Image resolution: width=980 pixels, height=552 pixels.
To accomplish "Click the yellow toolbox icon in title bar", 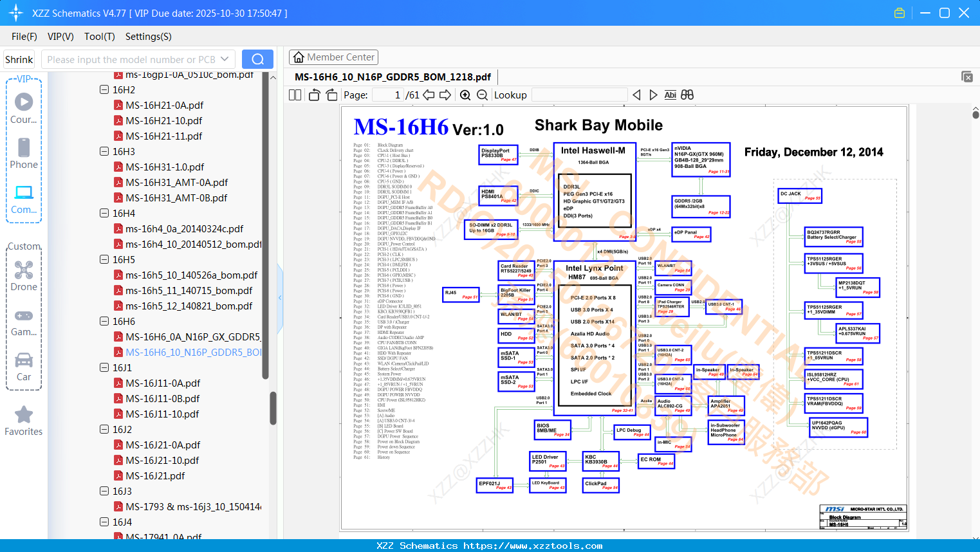I will pos(900,13).
